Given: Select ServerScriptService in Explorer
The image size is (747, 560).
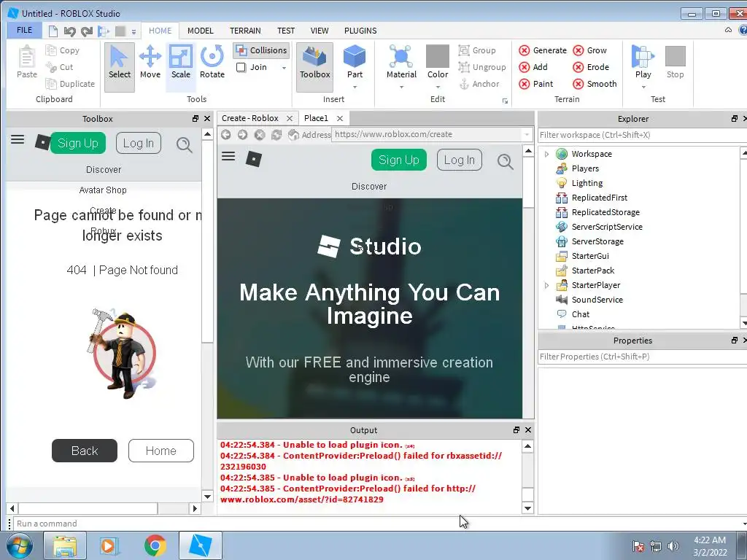Looking at the screenshot, I should pyautogui.click(x=607, y=227).
